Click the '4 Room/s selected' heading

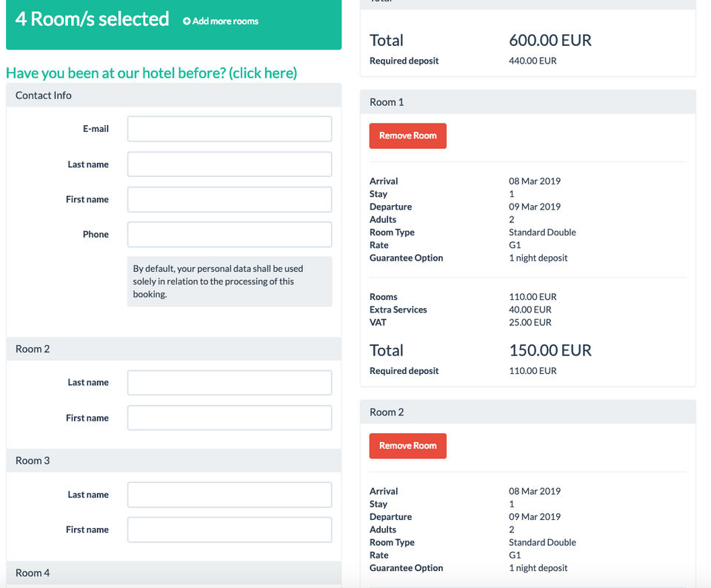point(93,19)
